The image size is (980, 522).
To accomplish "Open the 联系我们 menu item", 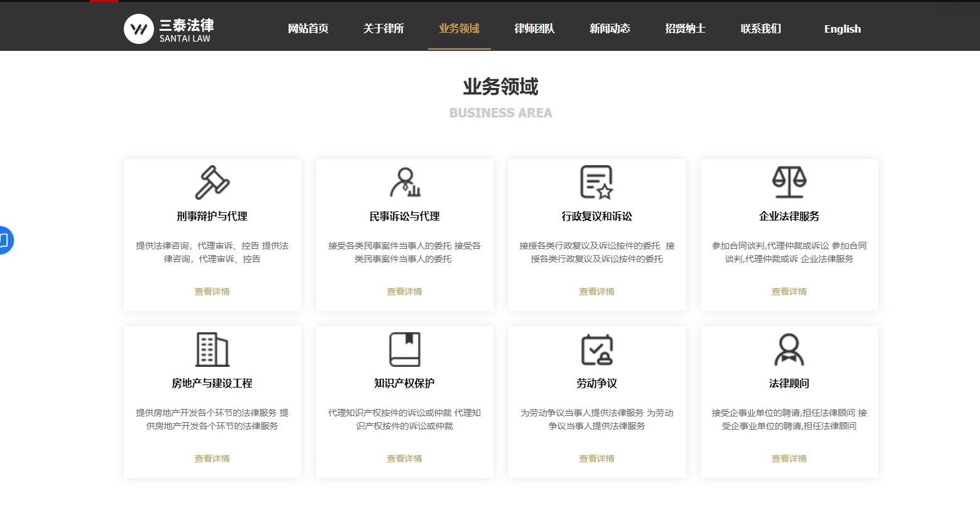I will click(x=761, y=29).
